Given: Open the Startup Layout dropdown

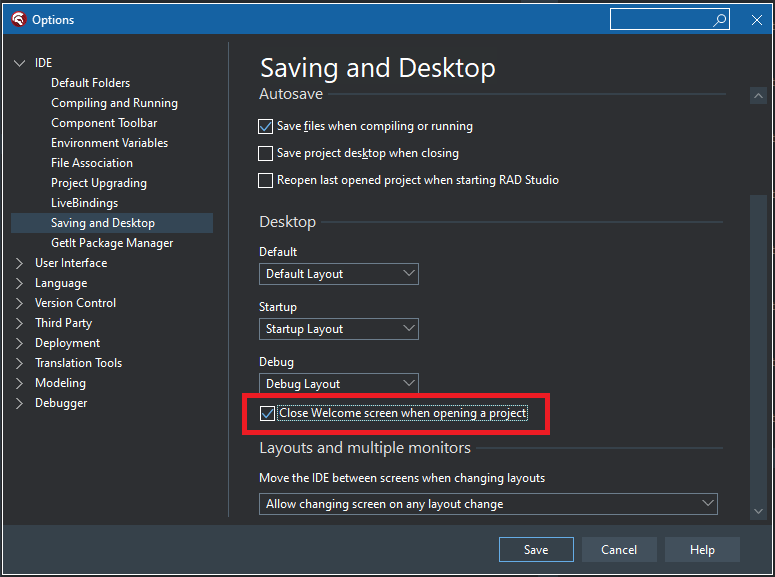Looking at the screenshot, I should click(x=339, y=329).
